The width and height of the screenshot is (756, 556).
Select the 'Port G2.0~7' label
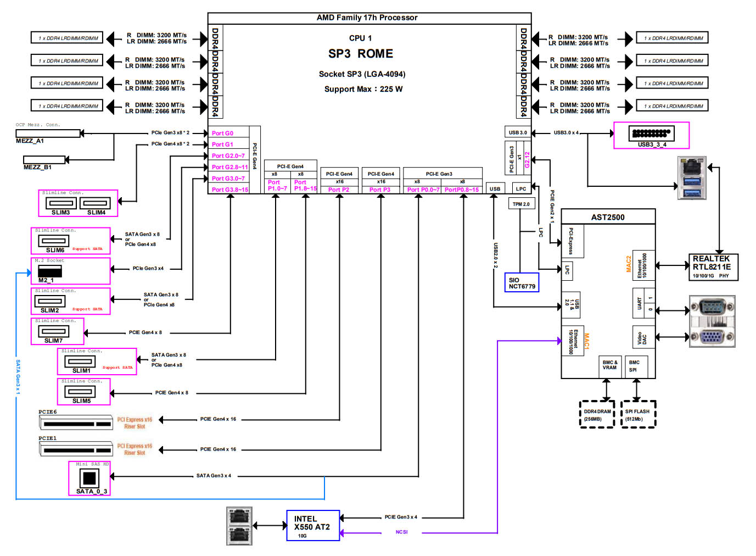click(228, 156)
